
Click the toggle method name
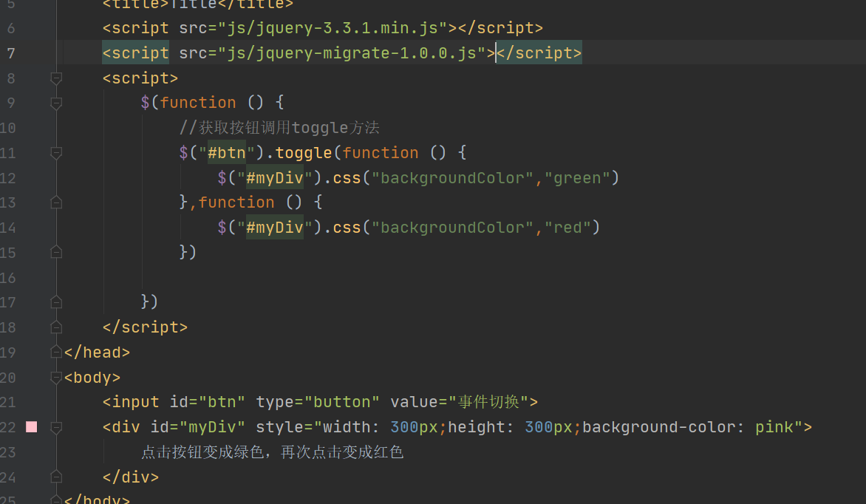coord(304,153)
